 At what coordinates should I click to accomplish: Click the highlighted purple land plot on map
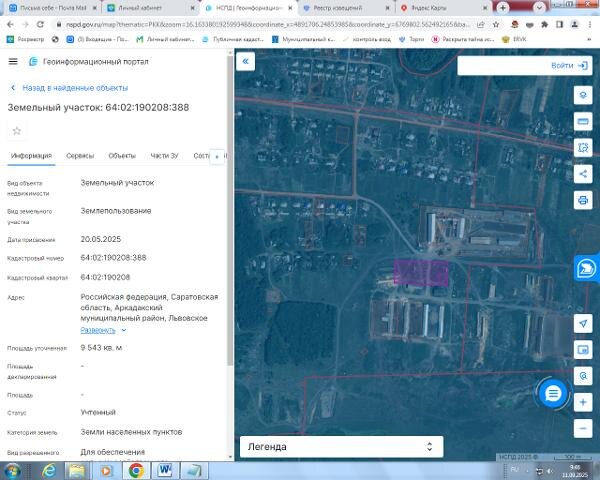[x=421, y=273]
